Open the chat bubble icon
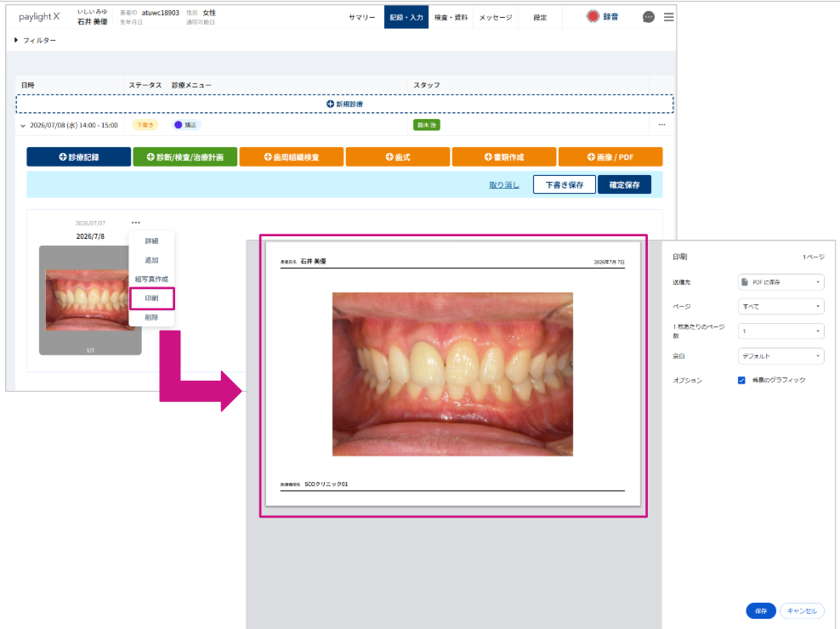The width and height of the screenshot is (840, 629). pos(648,17)
